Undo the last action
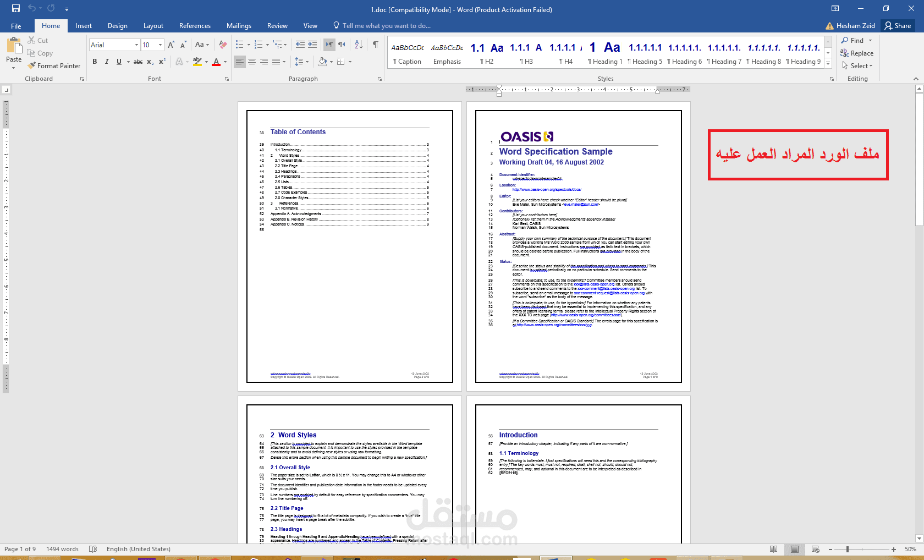The image size is (924, 560). [32, 9]
